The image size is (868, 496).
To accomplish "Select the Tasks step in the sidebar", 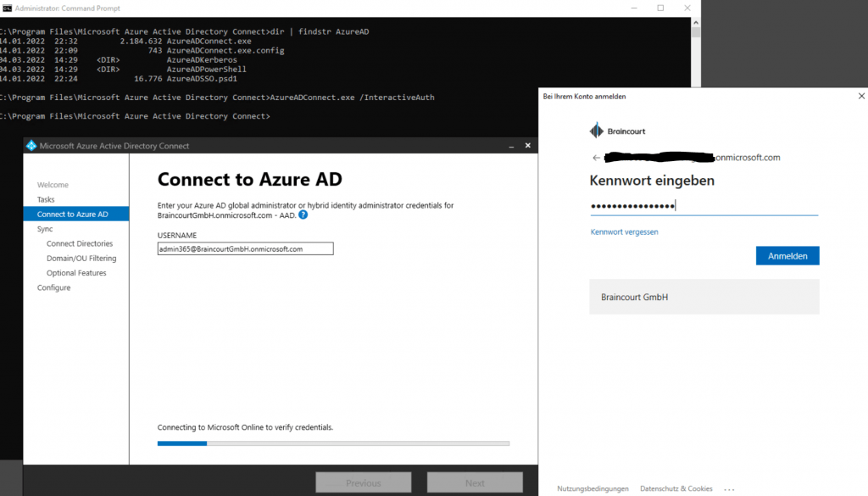I will (x=46, y=199).
